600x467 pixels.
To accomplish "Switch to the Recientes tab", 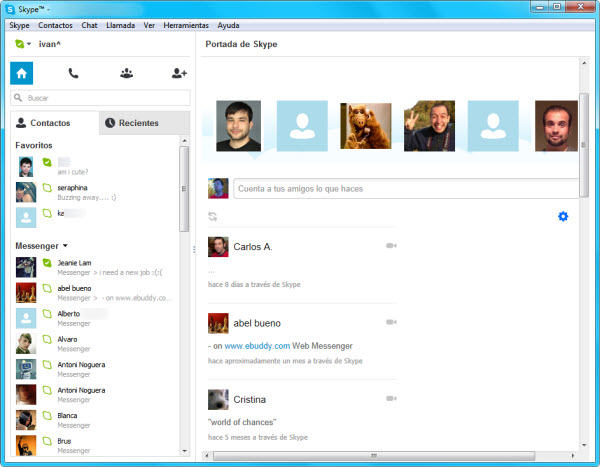I will point(144,123).
